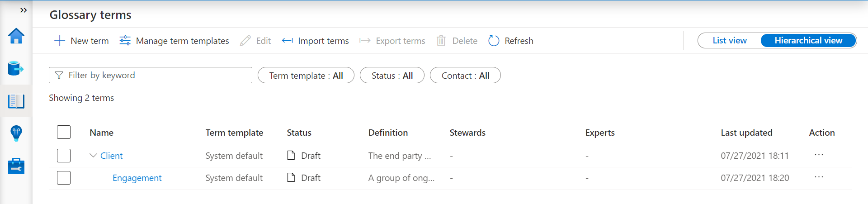Expand the left navigation sidebar
This screenshot has height=204, width=868.
[x=24, y=10]
